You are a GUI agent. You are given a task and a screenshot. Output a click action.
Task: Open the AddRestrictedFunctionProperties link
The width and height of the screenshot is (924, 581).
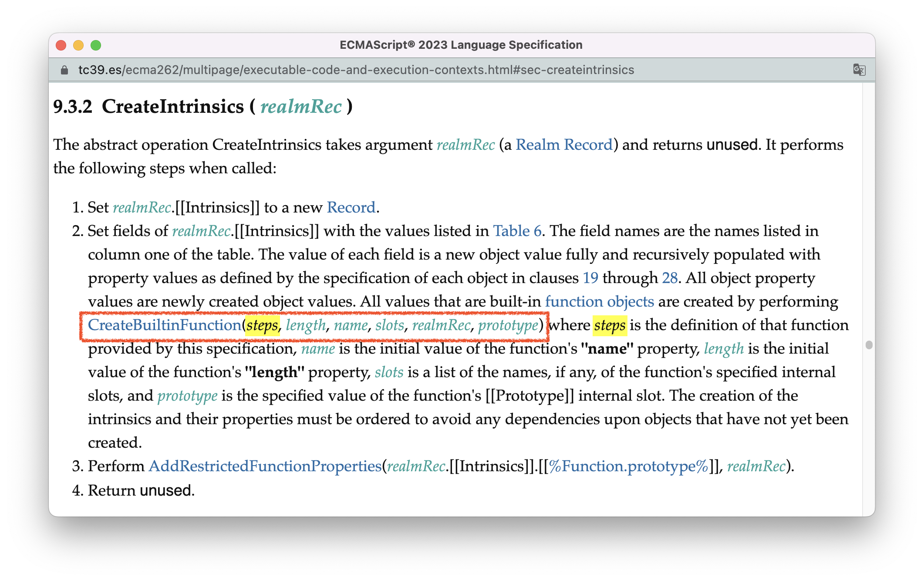tap(265, 466)
